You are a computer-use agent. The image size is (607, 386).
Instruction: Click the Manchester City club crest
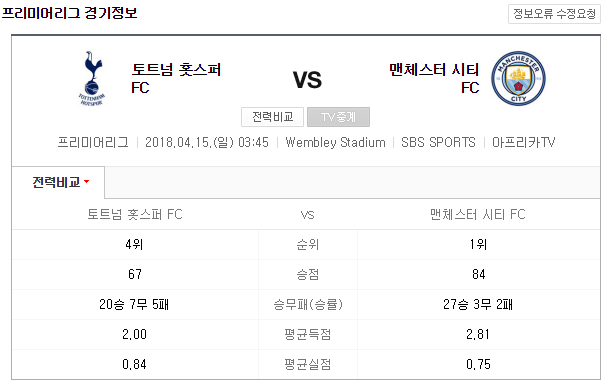[x=518, y=78]
